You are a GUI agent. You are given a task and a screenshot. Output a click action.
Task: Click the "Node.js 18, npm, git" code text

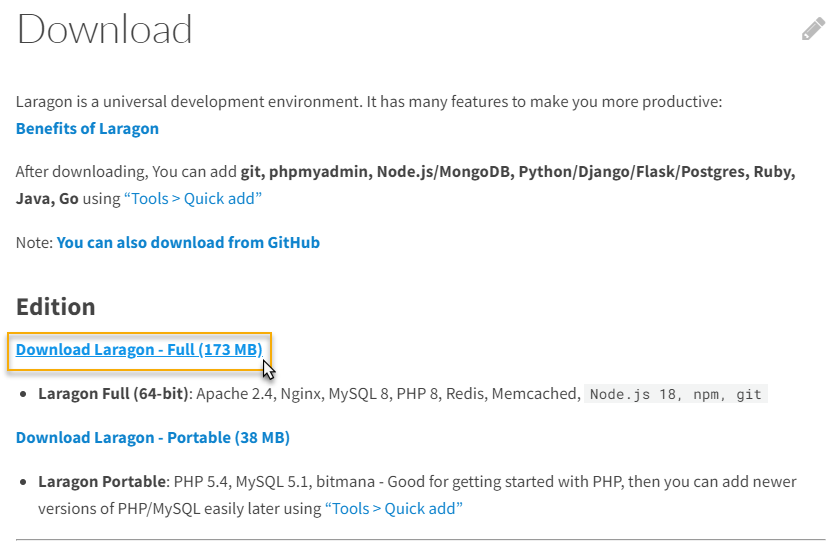(675, 394)
